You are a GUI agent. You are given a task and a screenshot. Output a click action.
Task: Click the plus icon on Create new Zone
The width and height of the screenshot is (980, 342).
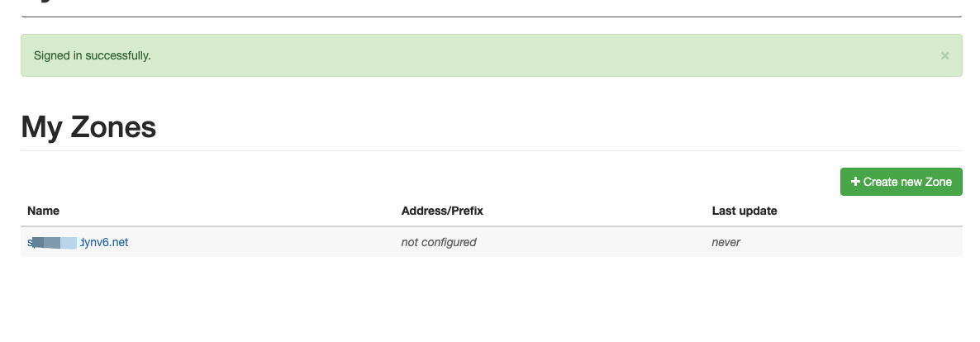click(x=855, y=181)
